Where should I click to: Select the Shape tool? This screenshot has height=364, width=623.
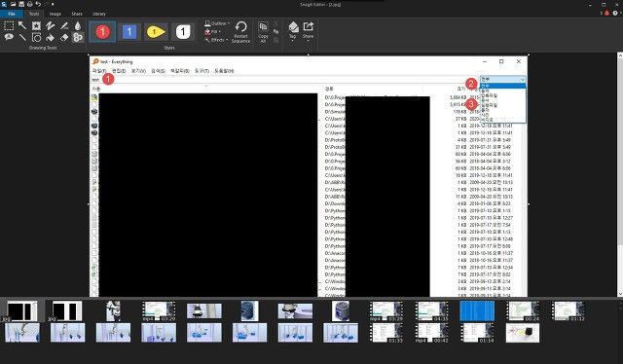pos(36,37)
